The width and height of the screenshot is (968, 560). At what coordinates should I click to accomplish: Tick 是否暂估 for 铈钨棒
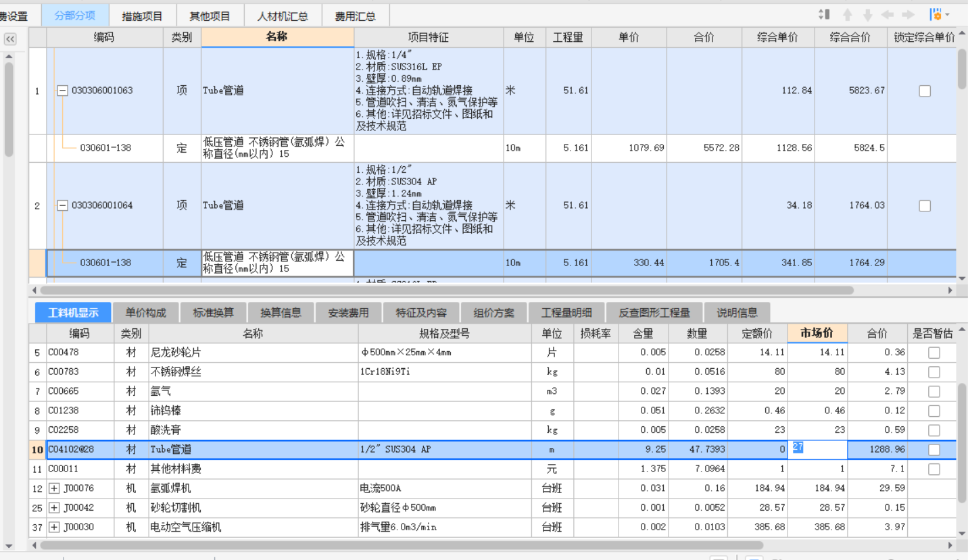934,411
